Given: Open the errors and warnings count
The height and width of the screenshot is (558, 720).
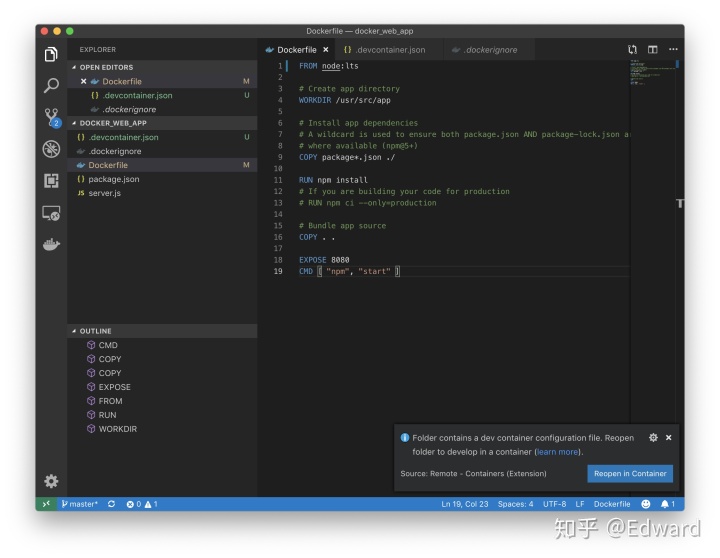Looking at the screenshot, I should tap(142, 504).
